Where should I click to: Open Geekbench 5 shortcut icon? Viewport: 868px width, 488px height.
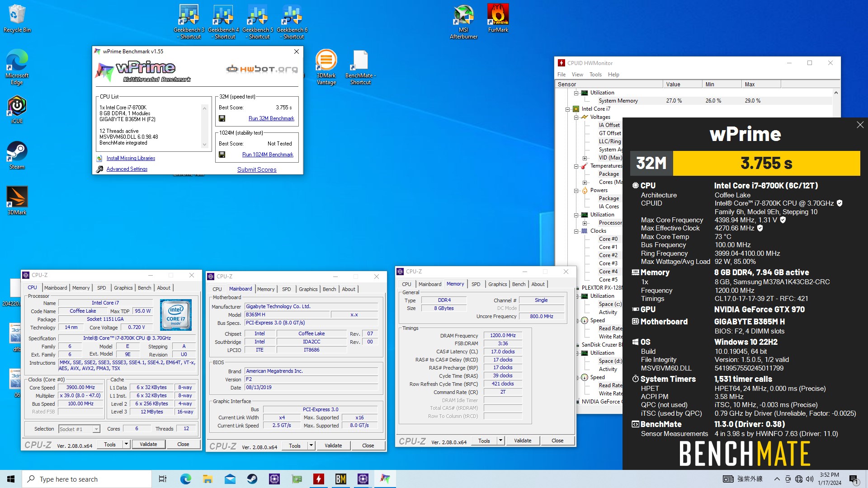[258, 21]
